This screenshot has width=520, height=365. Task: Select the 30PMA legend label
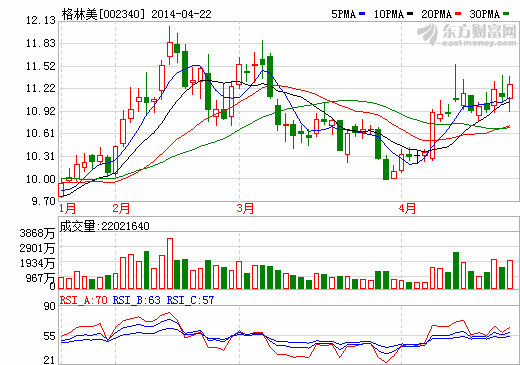point(485,14)
